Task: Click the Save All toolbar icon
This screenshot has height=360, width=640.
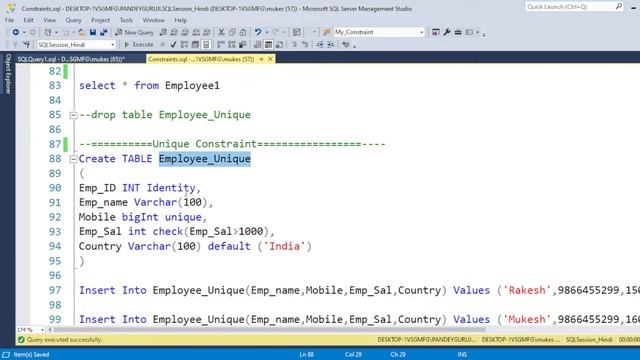Action: (x=104, y=32)
